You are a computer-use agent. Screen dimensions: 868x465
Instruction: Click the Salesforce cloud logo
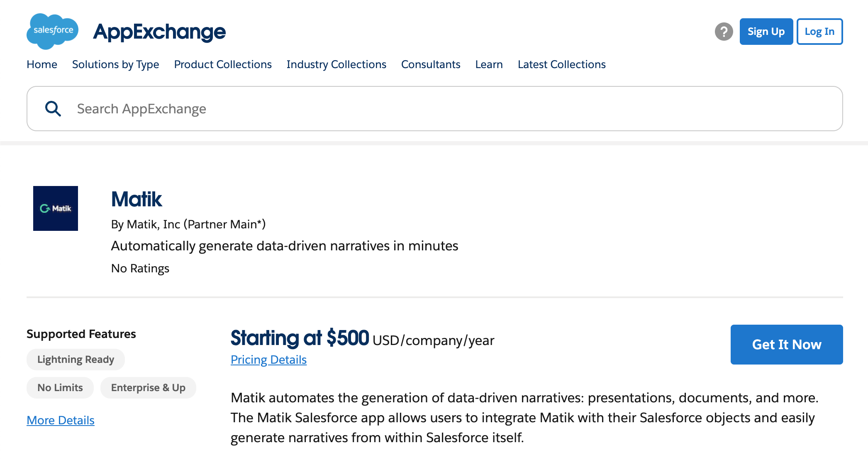pyautogui.click(x=52, y=31)
